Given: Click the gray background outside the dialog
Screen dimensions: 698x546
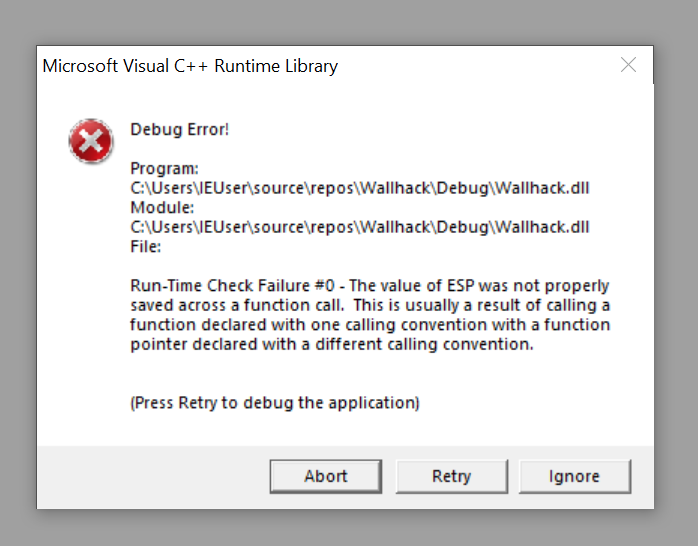Looking at the screenshot, I should 349,22.
